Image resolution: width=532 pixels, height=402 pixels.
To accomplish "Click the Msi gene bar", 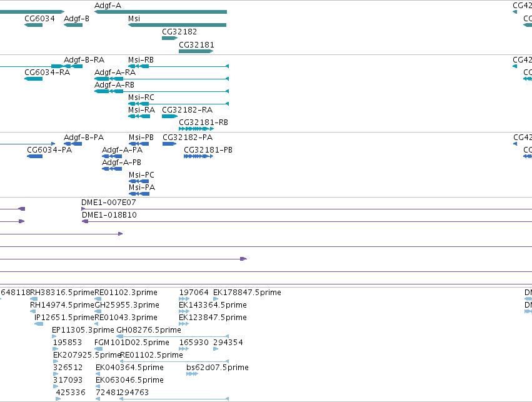I will [177, 25].
